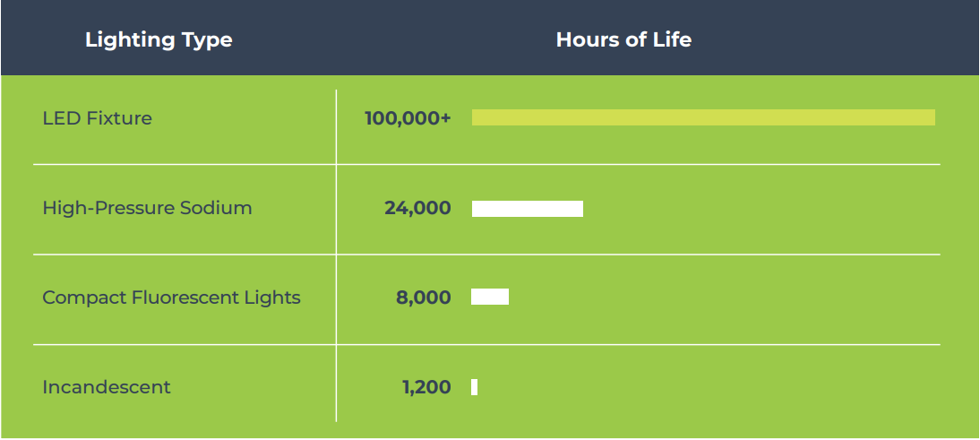Screen dimensions: 980x440
Task: Click the tiny Incandescent bar
Action: tap(474, 387)
